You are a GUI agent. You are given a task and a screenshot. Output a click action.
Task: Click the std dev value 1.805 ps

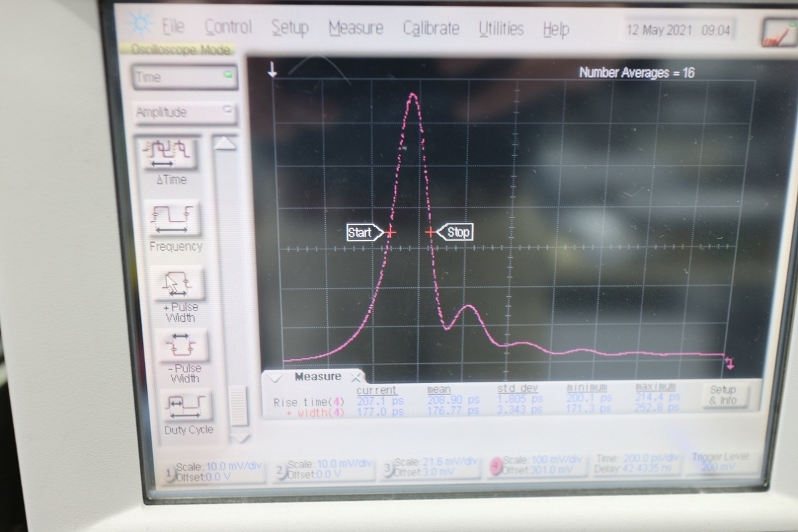521,398
